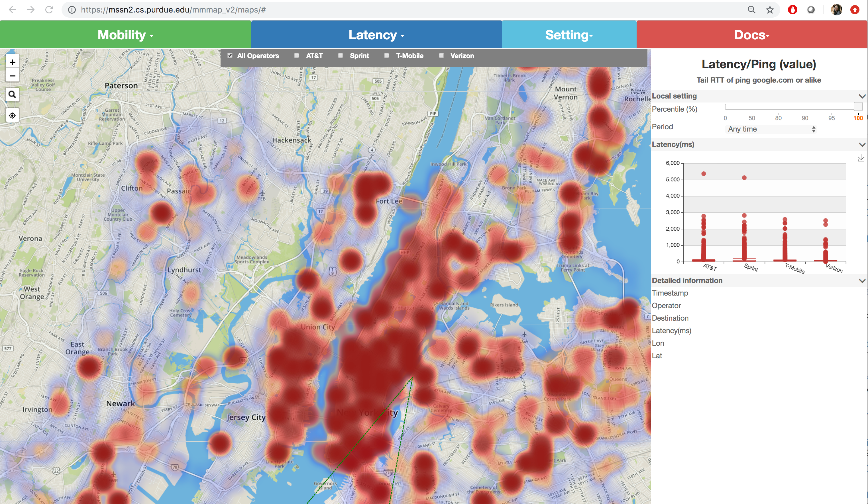
Task: Click the top Verizon latency point
Action: [826, 220]
